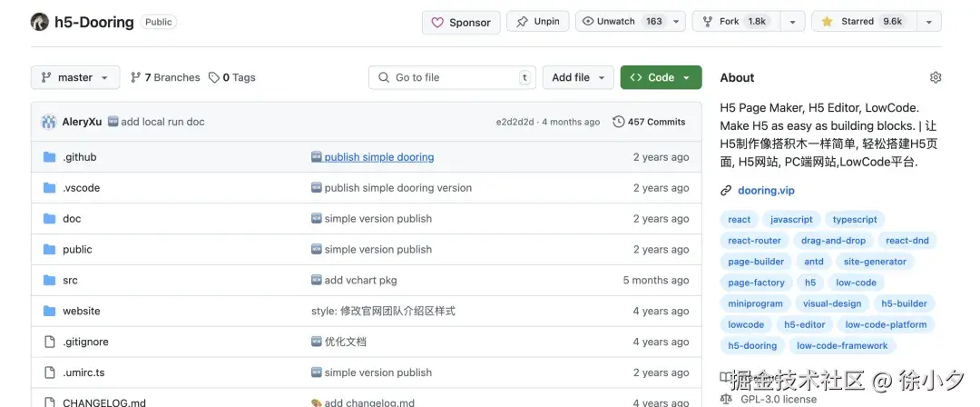Open the Tags list

click(x=232, y=77)
